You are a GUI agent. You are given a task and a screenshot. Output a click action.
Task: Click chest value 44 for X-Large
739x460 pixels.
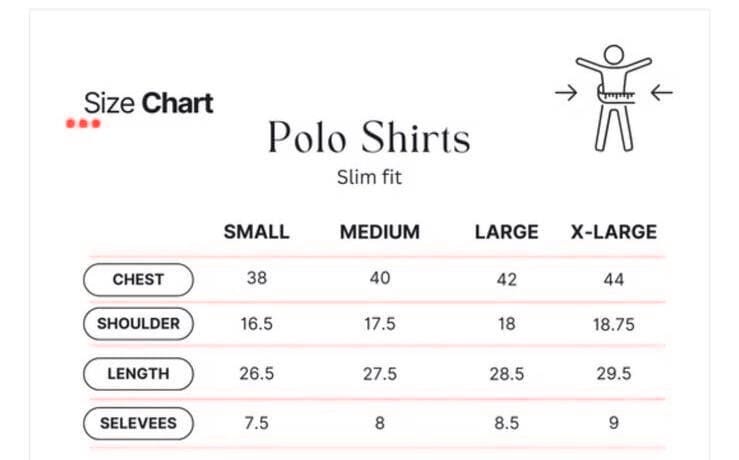click(614, 280)
